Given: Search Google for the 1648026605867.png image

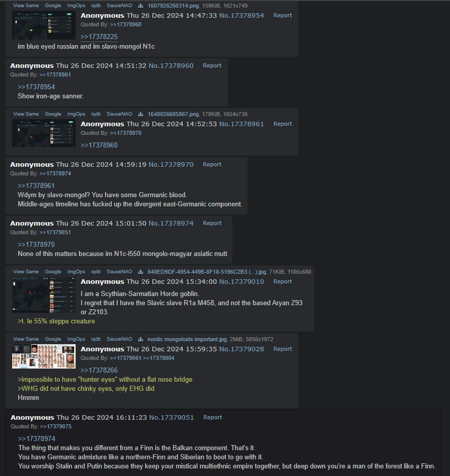Looking at the screenshot, I should 53,114.
